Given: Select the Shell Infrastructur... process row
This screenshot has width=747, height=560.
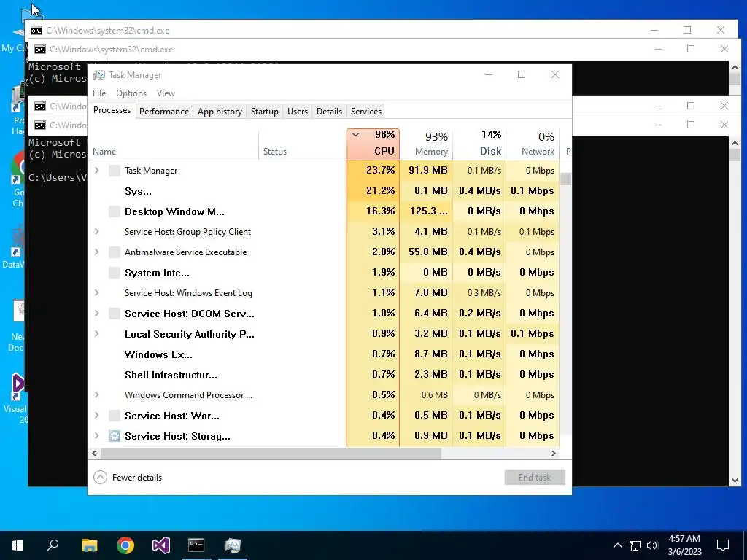Looking at the screenshot, I should (324, 375).
